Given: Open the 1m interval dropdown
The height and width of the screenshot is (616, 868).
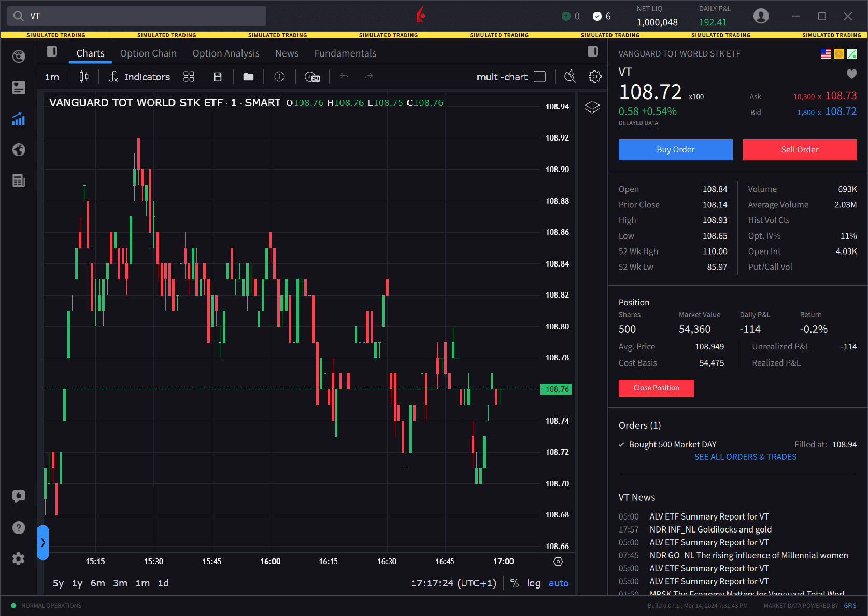Looking at the screenshot, I should pyautogui.click(x=52, y=77).
